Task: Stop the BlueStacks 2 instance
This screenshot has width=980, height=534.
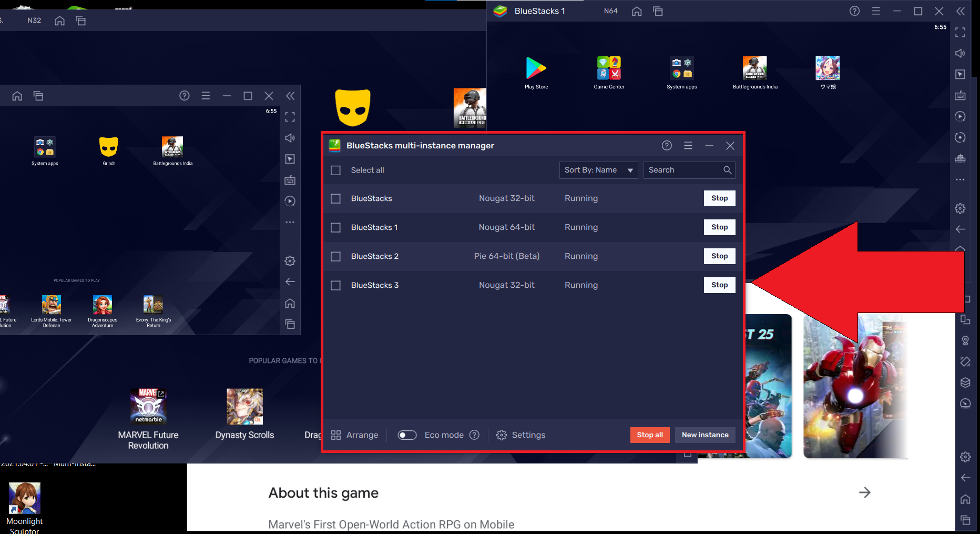Action: click(719, 256)
